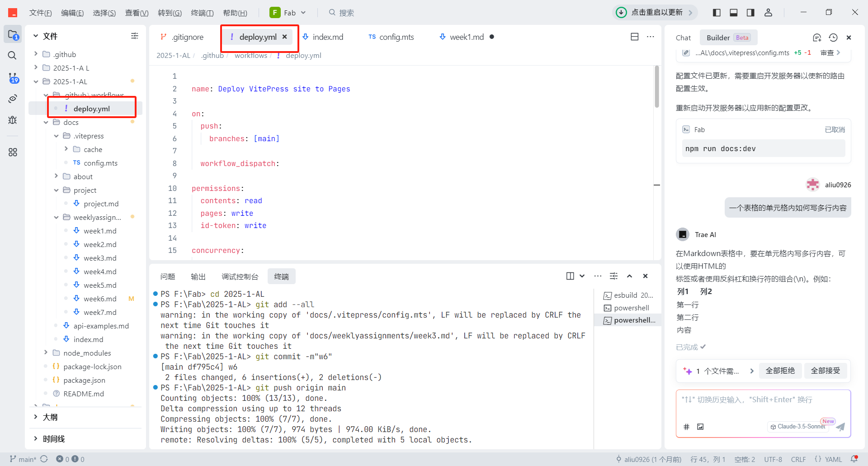
Task: Open the Extensions view in activity bar
Action: [12, 152]
